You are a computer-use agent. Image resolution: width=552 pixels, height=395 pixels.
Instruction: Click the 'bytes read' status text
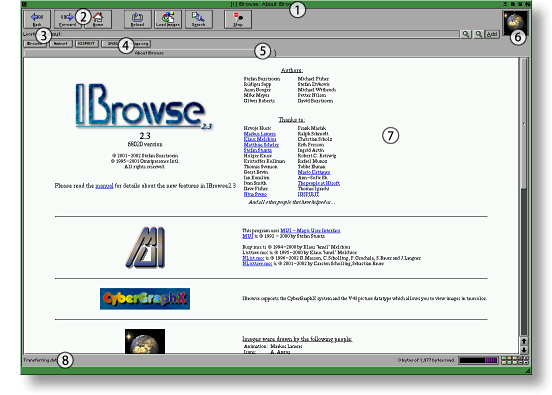point(426,360)
